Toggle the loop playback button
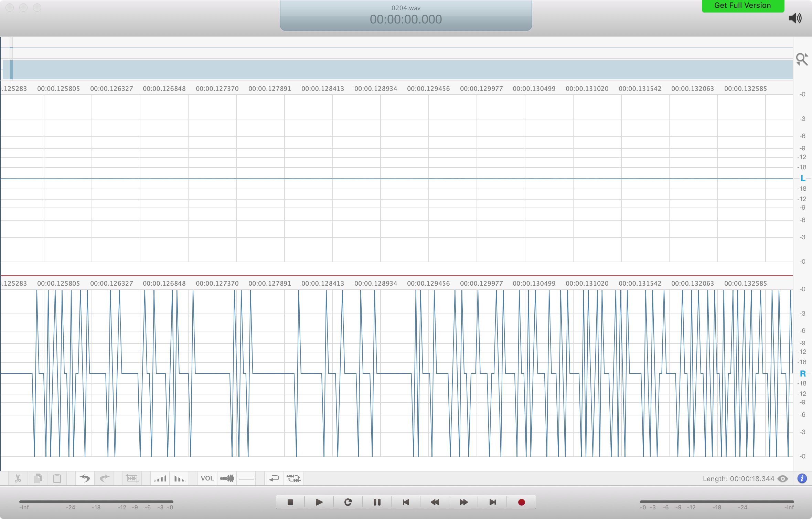The image size is (812, 519). coord(348,502)
